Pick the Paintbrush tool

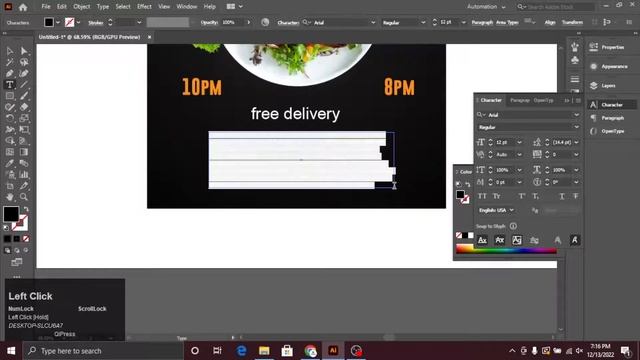[x=24, y=96]
